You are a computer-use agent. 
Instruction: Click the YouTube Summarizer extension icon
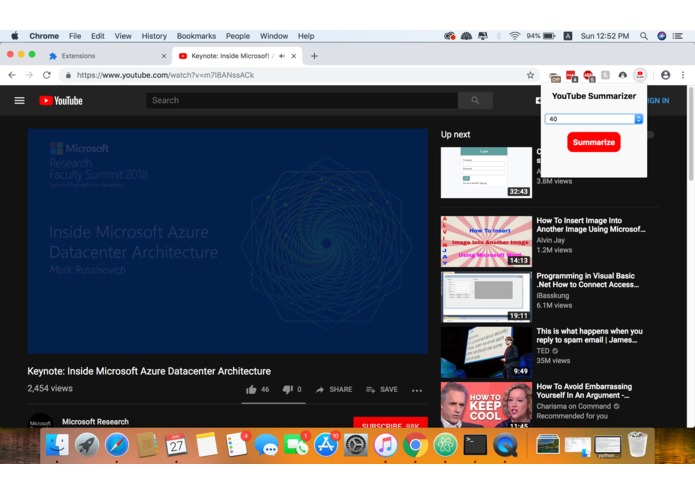pyautogui.click(x=640, y=75)
